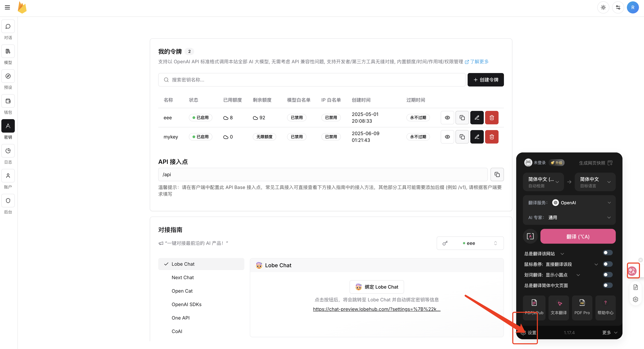Copy the mykey token
644x349 pixels.
tap(462, 137)
